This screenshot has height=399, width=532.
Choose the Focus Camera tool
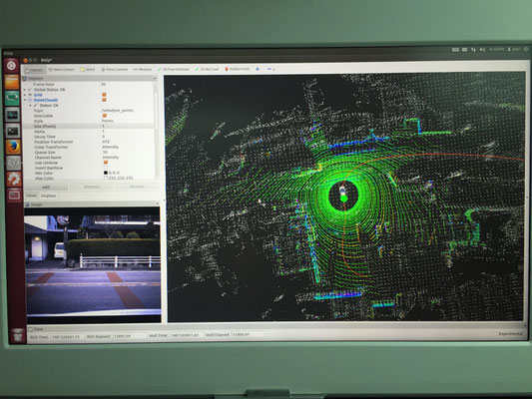tap(115, 70)
